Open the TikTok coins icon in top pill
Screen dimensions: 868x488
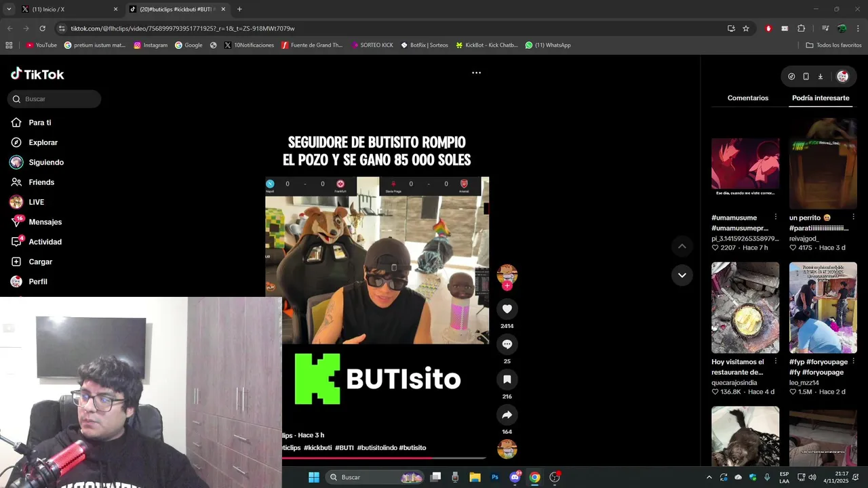[791, 77]
